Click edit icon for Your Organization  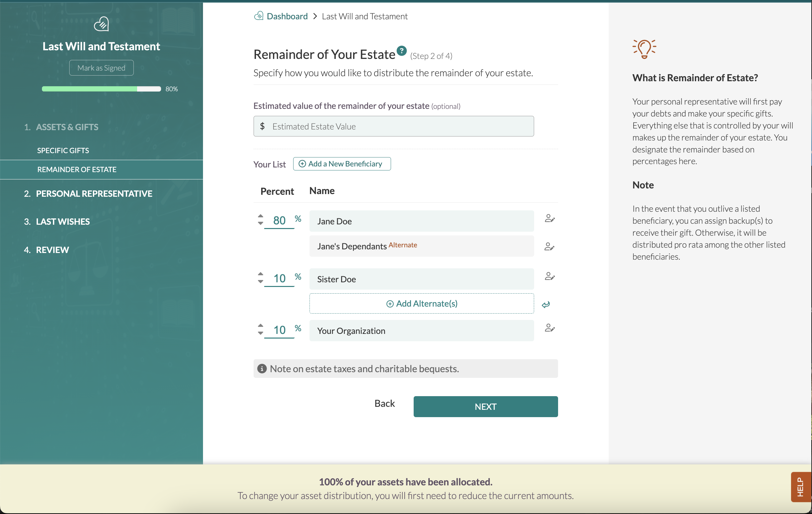[x=549, y=328]
